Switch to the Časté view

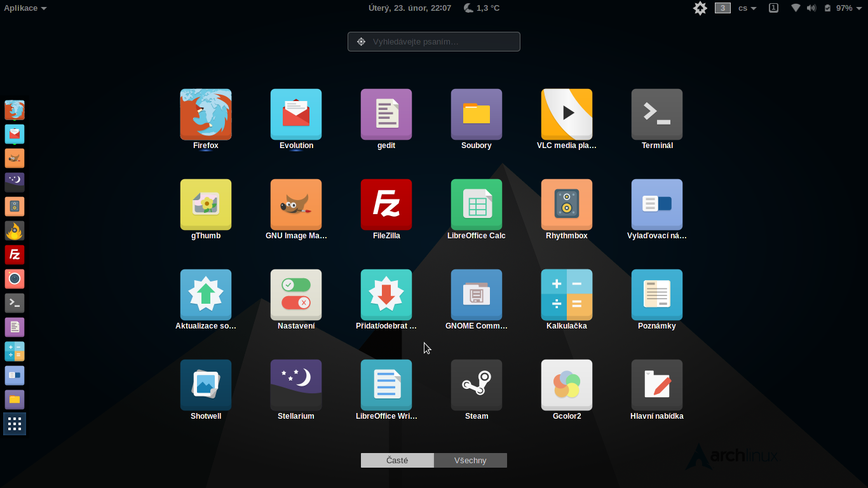397,460
